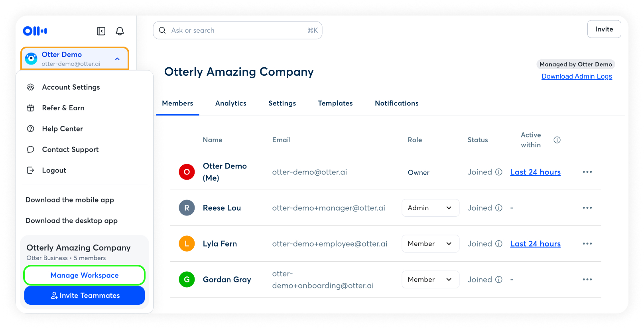
Task: Switch to the Analytics tab
Action: 230,103
